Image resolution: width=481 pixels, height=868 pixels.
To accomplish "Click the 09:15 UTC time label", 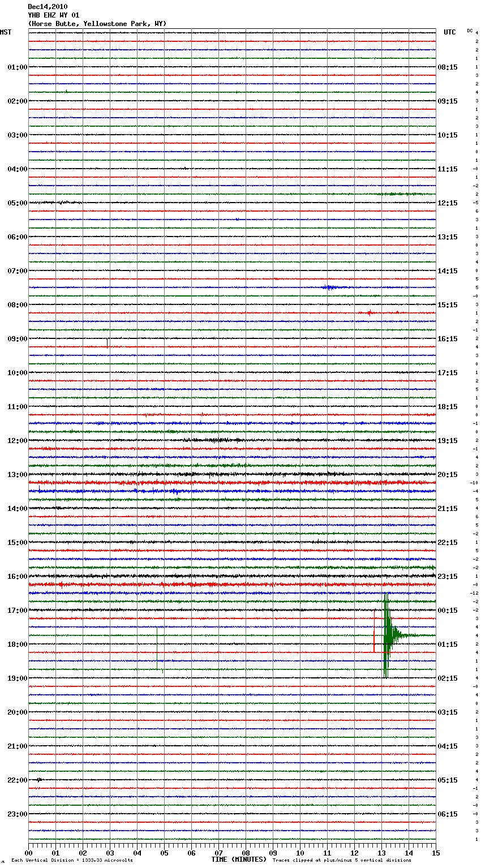I will coord(448,101).
